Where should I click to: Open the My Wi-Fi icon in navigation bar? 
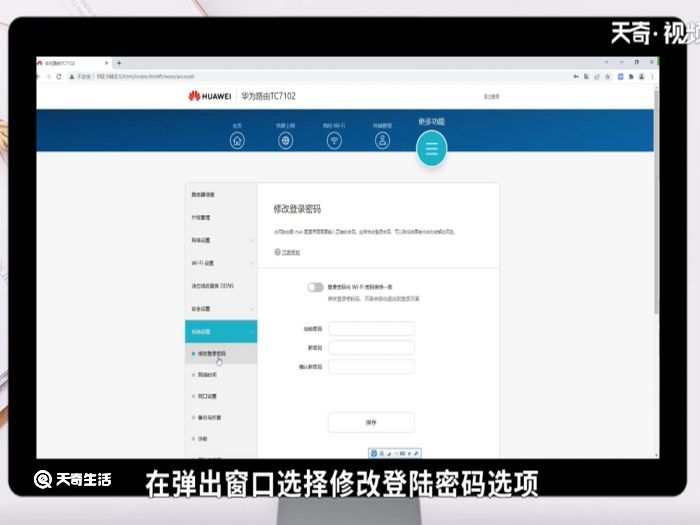click(334, 141)
